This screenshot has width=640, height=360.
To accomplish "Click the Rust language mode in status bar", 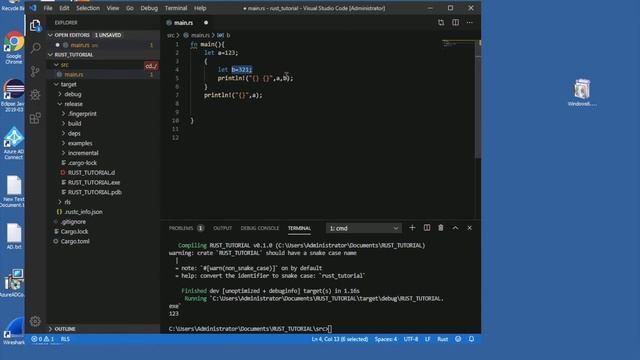I will pos(442,339).
